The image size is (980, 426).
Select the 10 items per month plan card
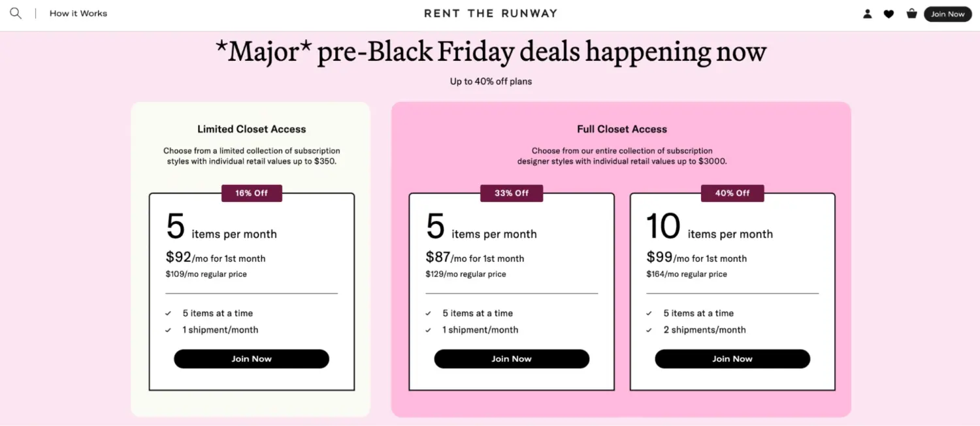[x=732, y=291]
